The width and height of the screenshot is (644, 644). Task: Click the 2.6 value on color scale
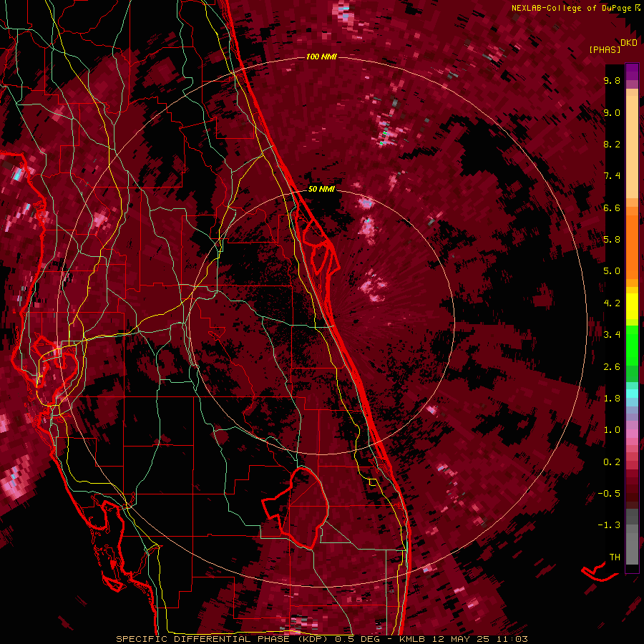[612, 367]
